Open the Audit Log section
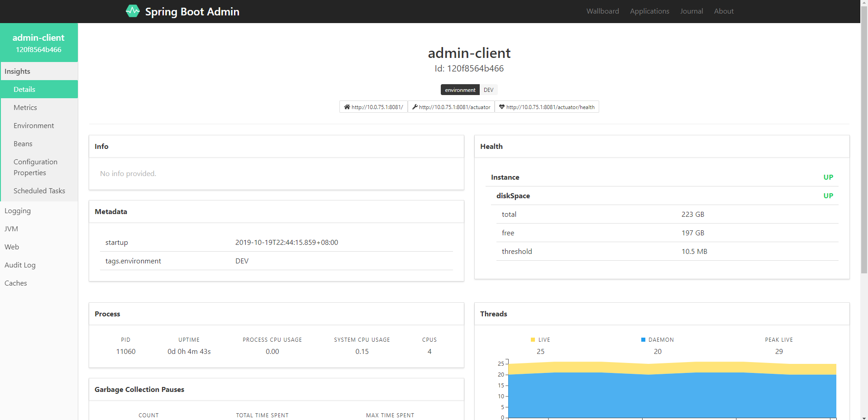The width and height of the screenshot is (868, 420). click(39, 265)
